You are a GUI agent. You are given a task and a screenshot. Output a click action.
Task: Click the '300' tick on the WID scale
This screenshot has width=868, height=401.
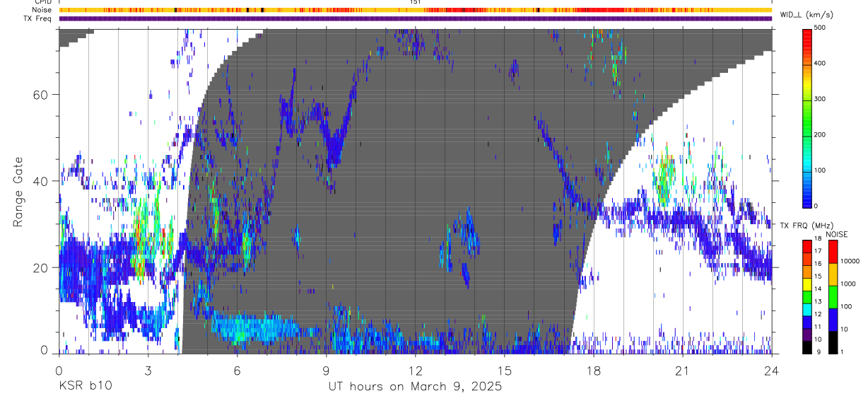tap(820, 99)
